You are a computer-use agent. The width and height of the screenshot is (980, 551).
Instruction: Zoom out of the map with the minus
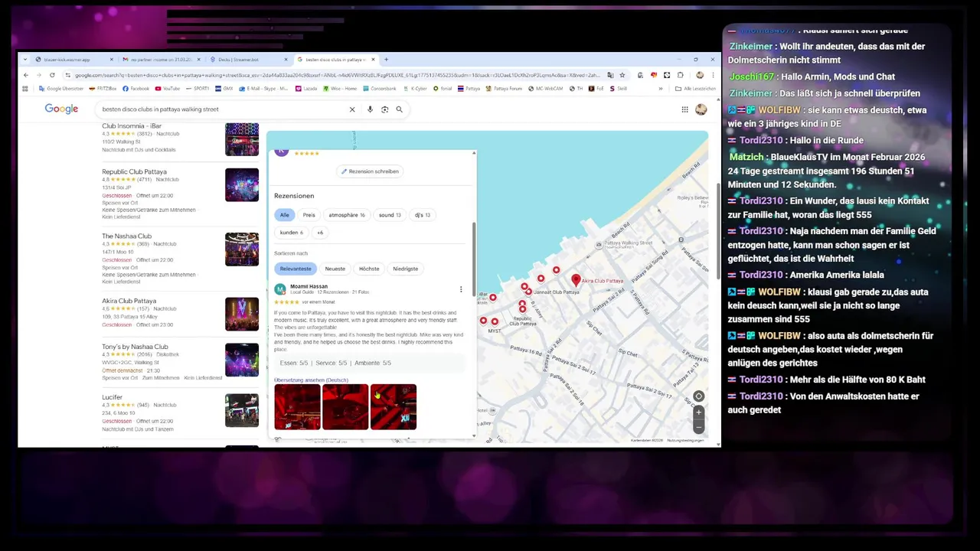point(698,427)
